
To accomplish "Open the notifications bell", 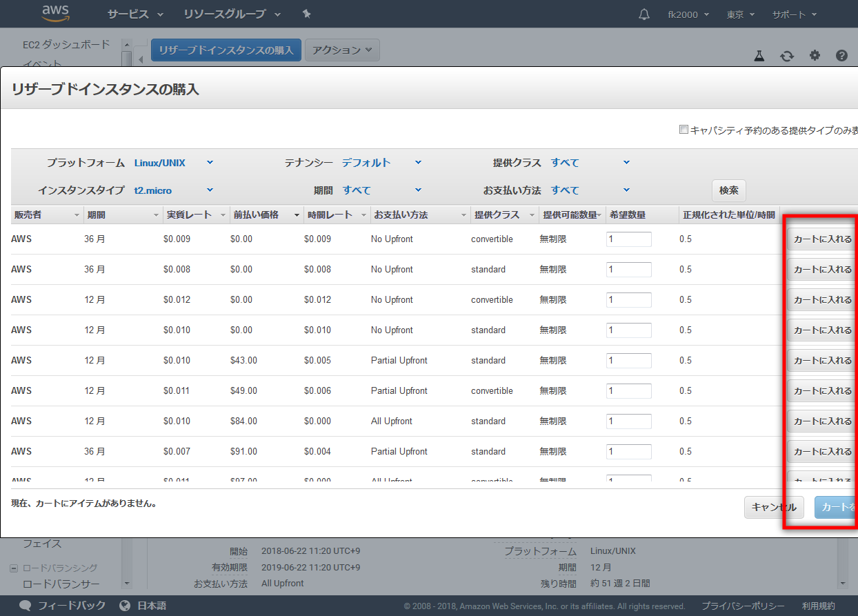I will point(644,14).
